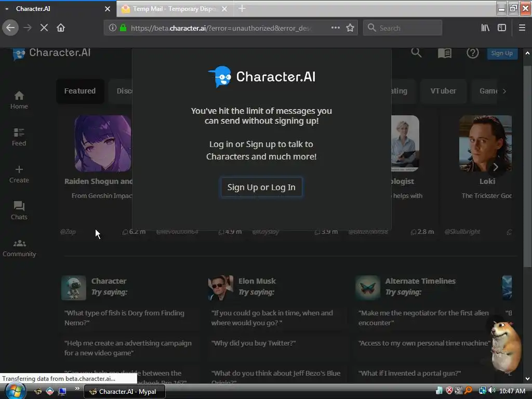Open Chats in left sidebar
This screenshot has width=532, height=399.
coord(19,211)
